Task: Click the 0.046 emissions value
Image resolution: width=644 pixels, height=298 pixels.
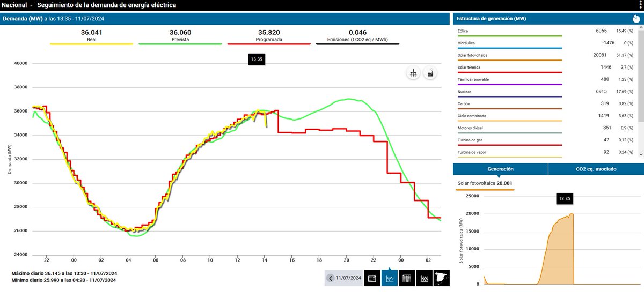Action: (357, 32)
